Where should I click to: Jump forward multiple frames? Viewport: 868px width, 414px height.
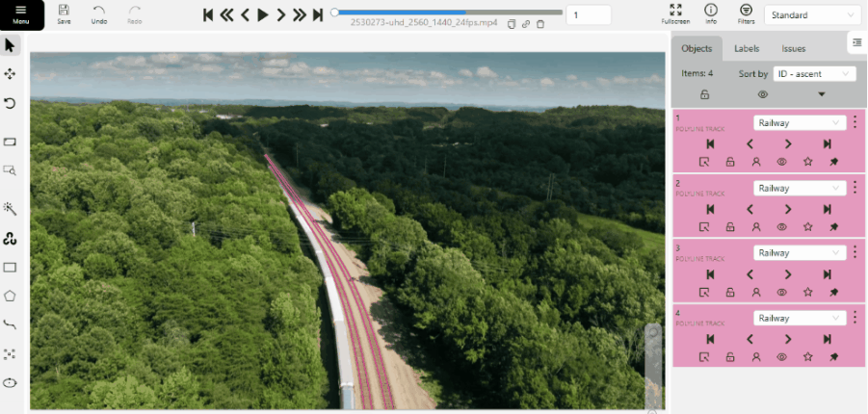point(300,15)
